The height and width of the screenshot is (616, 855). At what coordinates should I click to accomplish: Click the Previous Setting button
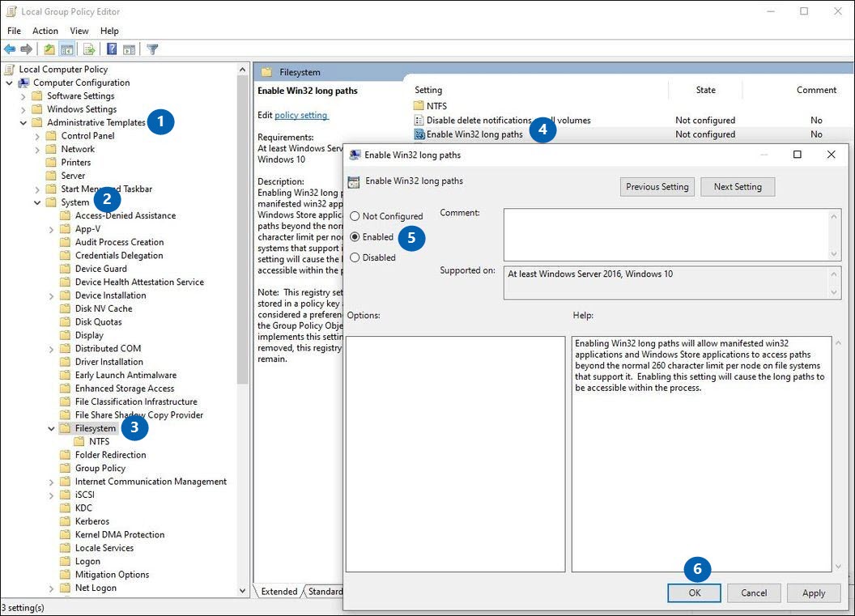point(657,187)
